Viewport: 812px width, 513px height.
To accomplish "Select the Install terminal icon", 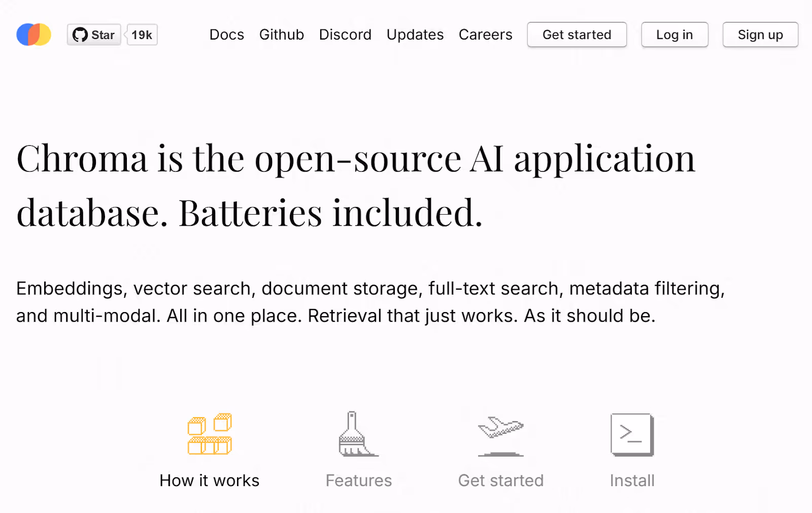I will 632,435.
